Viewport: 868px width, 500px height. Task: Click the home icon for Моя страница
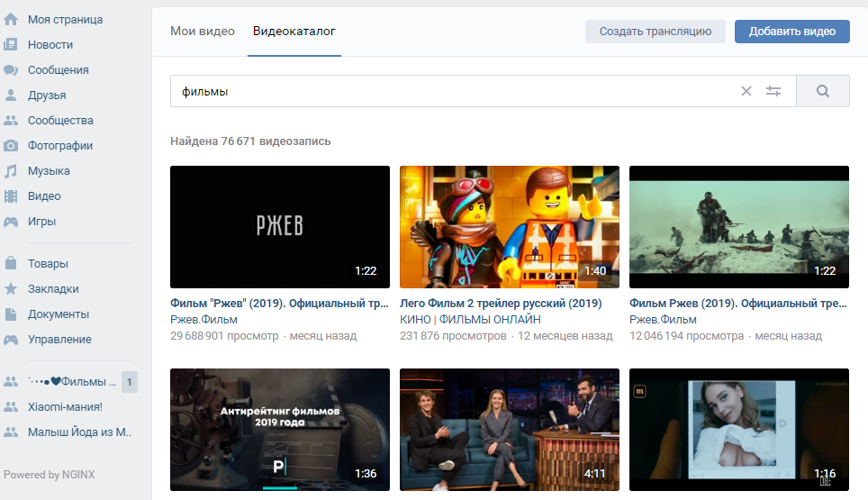11,19
